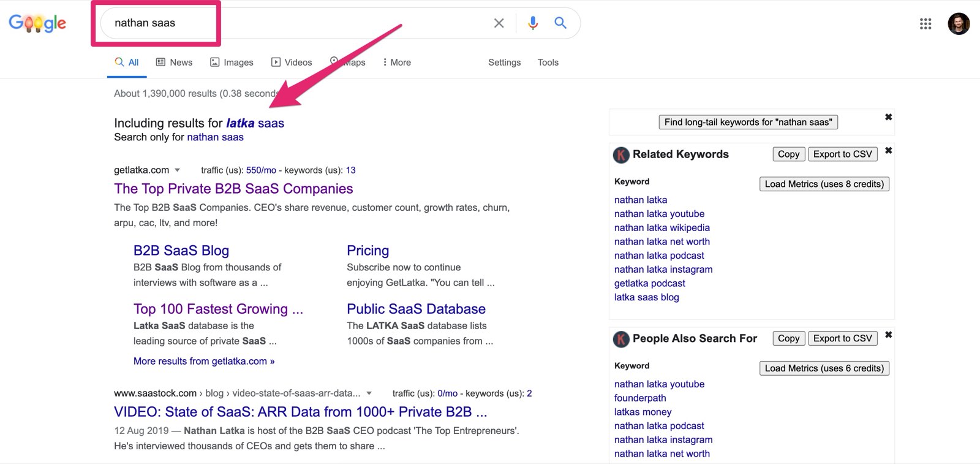This screenshot has height=464, width=980.
Task: Close the Find long-tail keywords panel
Action: pos(888,117)
